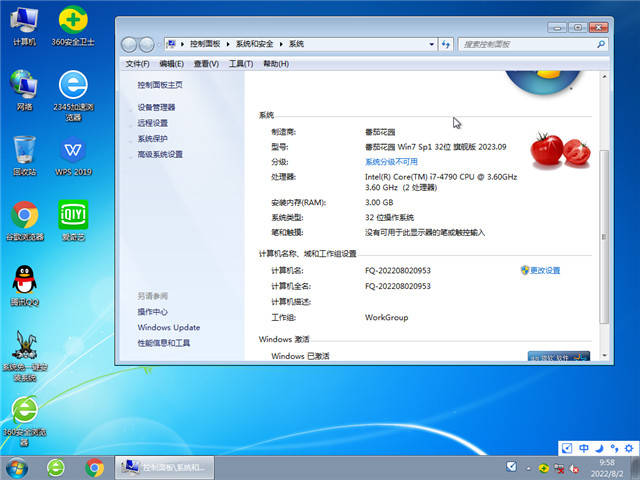Open 操作中心 link
640x480 pixels.
tap(152, 312)
